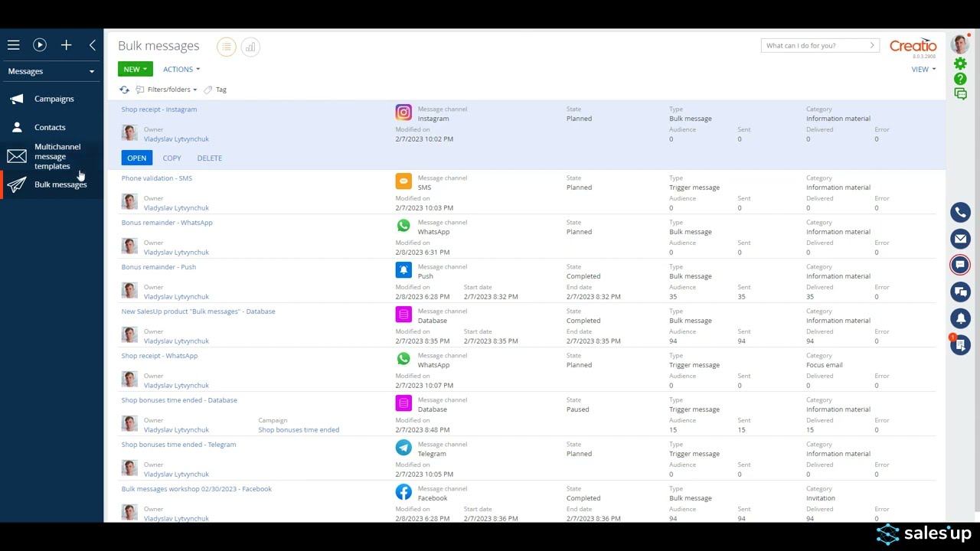Click Database icon in New SalesUp row
This screenshot has height=551, width=980.
point(403,315)
